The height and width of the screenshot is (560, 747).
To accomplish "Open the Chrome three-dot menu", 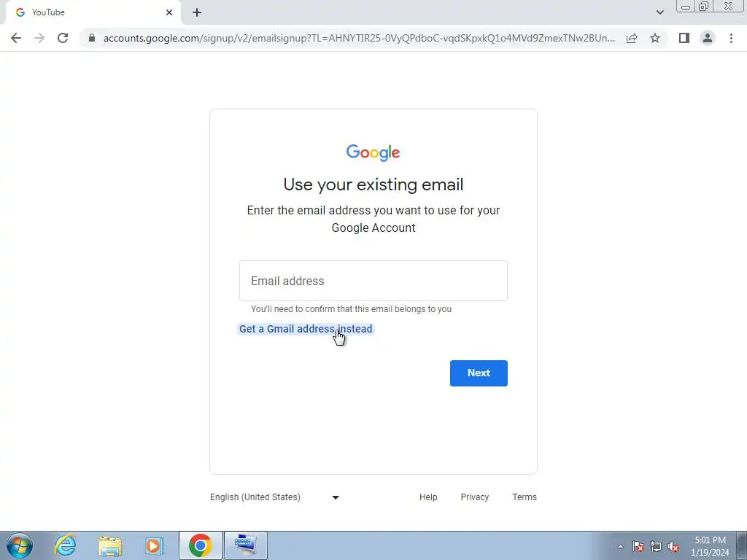I will pyautogui.click(x=731, y=38).
